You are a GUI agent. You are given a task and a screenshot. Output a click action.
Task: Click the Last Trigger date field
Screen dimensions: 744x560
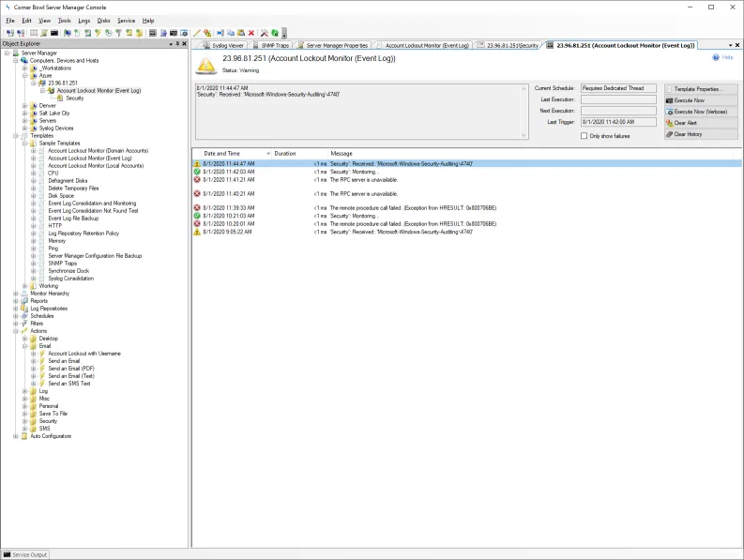point(618,122)
